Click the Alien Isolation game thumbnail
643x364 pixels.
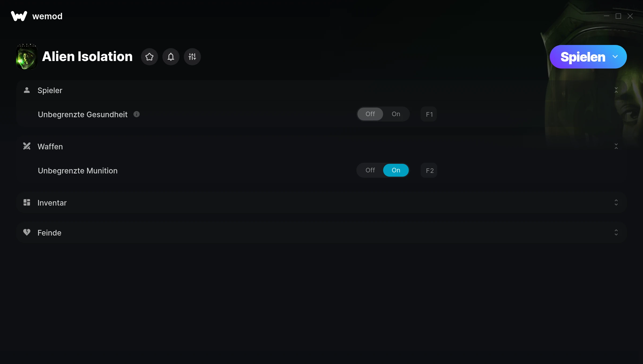coord(27,57)
